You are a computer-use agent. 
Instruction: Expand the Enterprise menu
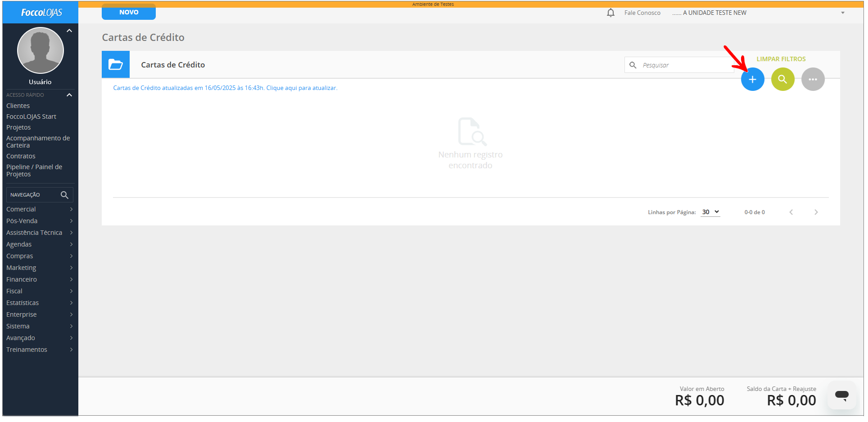pyautogui.click(x=40, y=314)
